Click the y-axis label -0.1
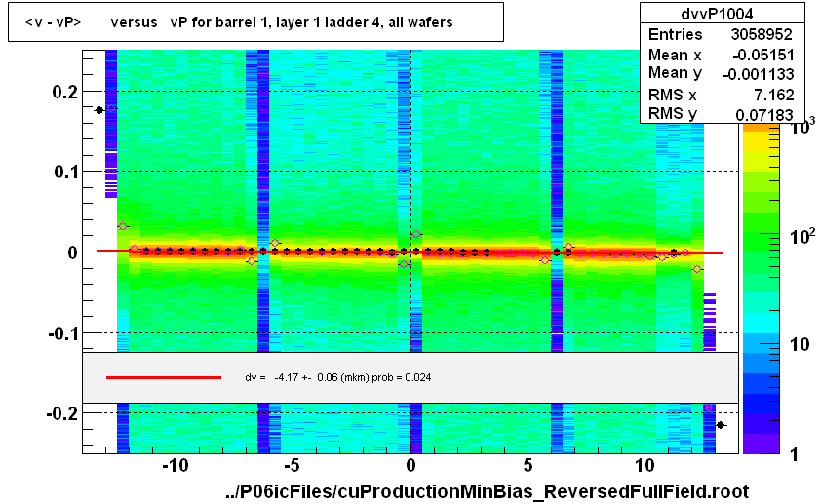This screenshot has height=504, width=821. coord(62,332)
